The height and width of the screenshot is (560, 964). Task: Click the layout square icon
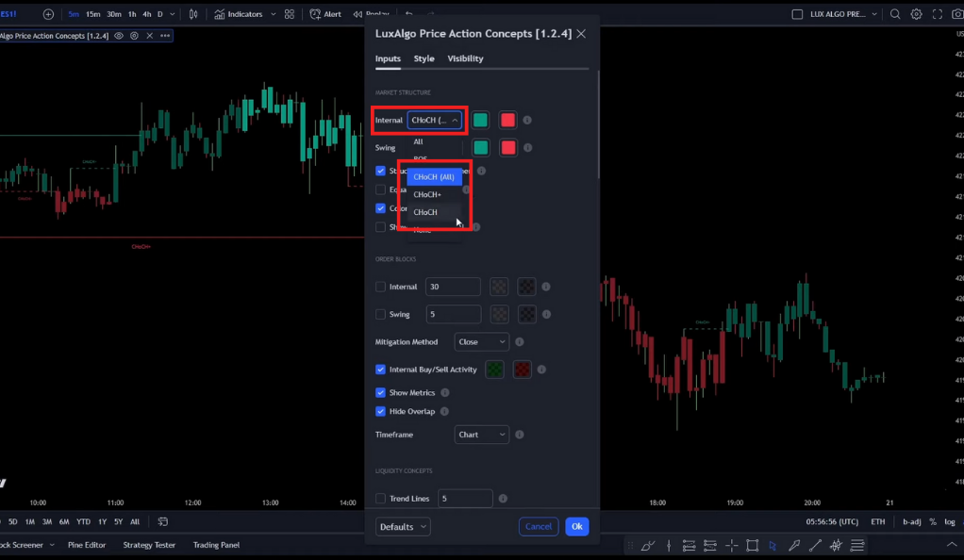coord(797,14)
